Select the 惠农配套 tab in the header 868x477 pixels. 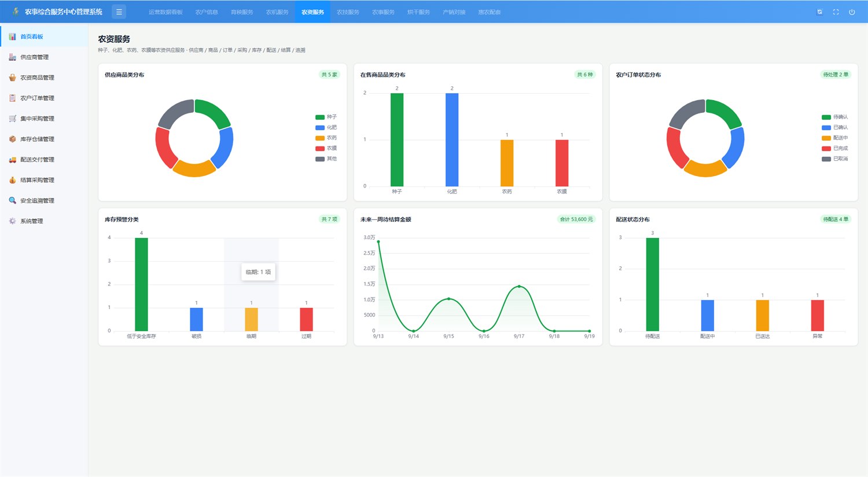(490, 12)
